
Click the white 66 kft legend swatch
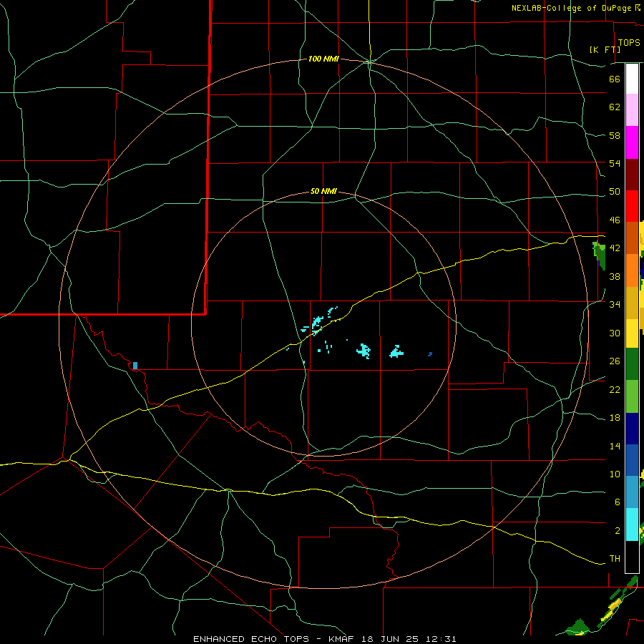632,79
